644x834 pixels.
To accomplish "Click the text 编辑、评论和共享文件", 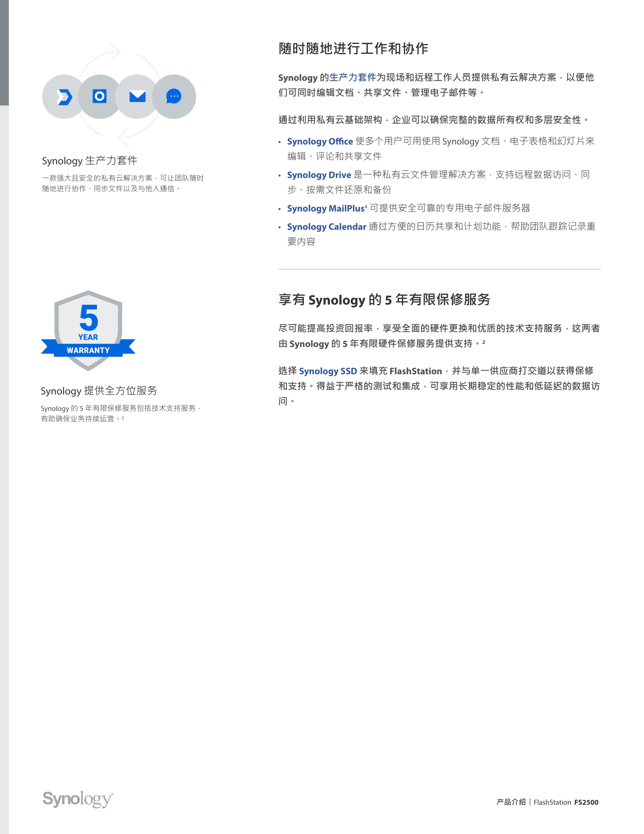I will point(335,156).
